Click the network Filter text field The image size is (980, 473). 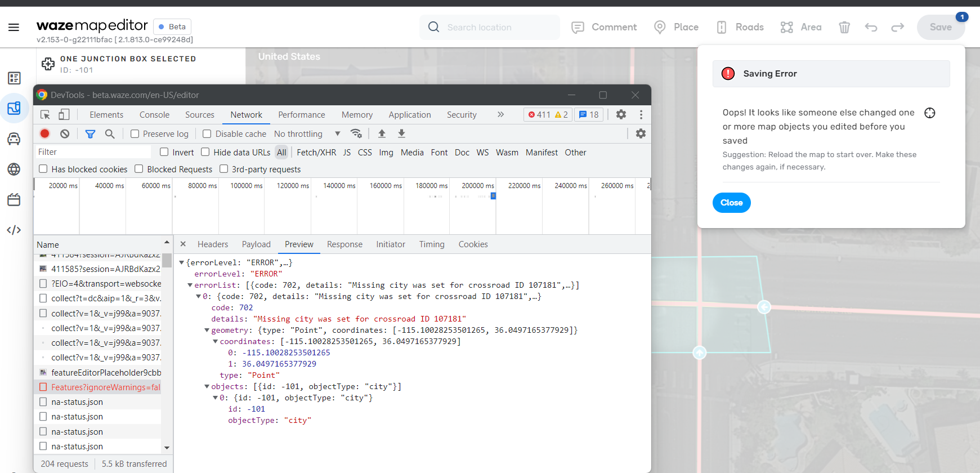pyautogui.click(x=93, y=152)
